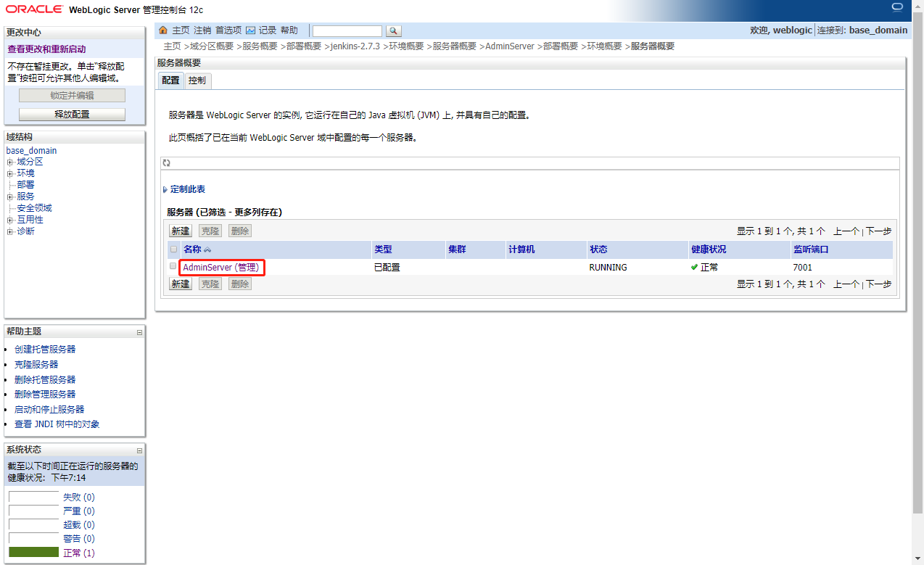Open 创建托管服务器 help link

45,350
